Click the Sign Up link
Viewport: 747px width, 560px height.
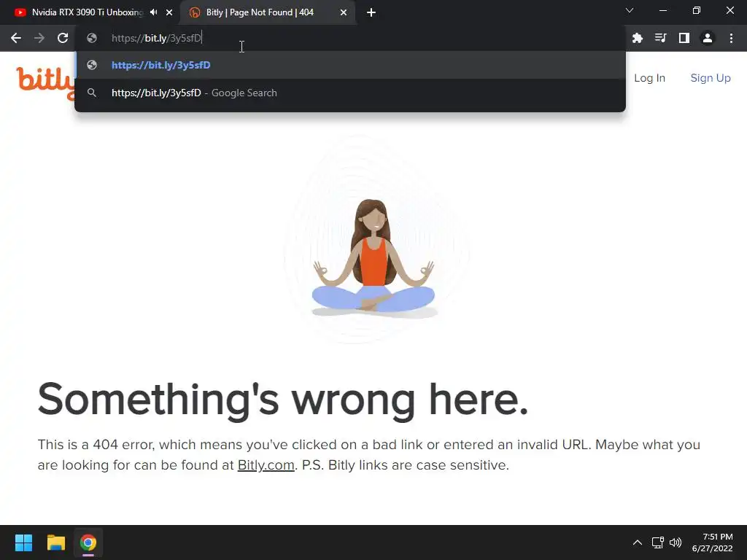point(711,78)
